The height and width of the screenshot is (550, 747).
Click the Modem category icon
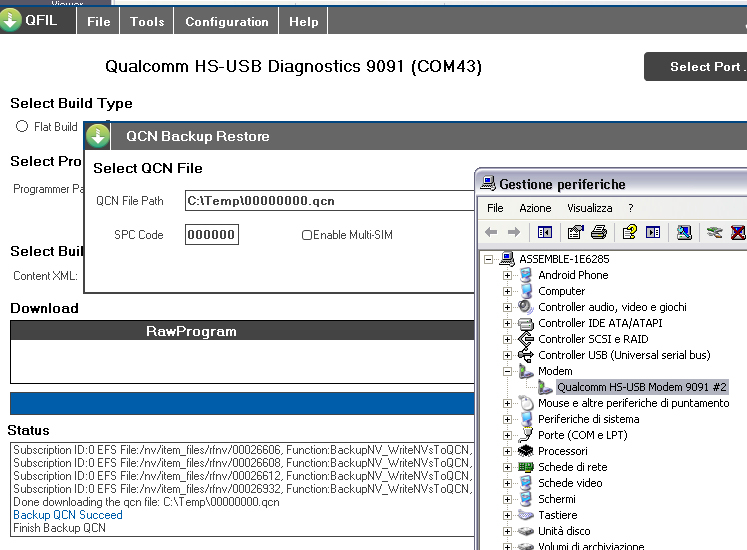pyautogui.click(x=526, y=371)
